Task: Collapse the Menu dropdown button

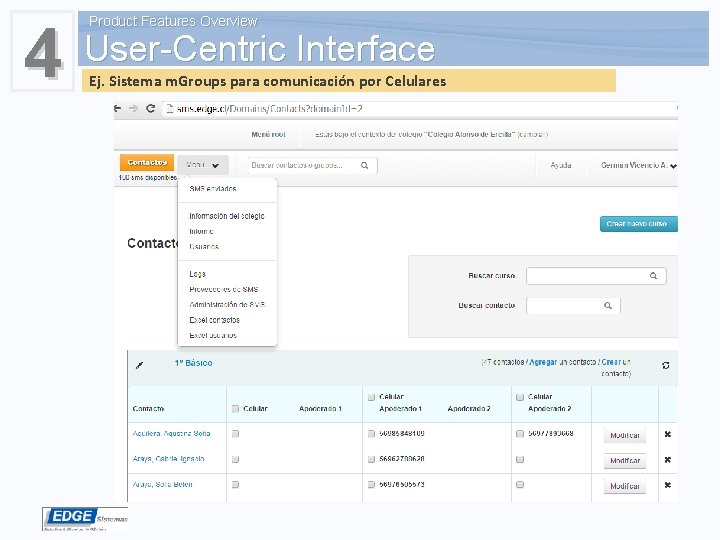Action: pos(202,165)
